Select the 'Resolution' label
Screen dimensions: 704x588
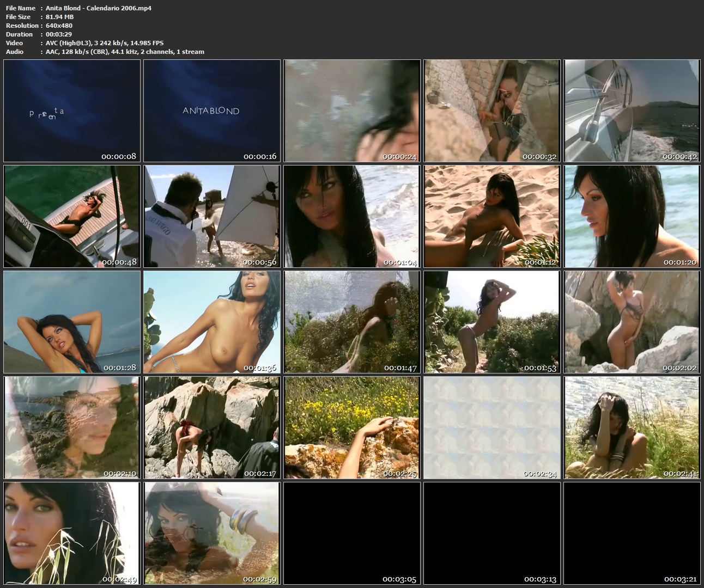pos(22,26)
